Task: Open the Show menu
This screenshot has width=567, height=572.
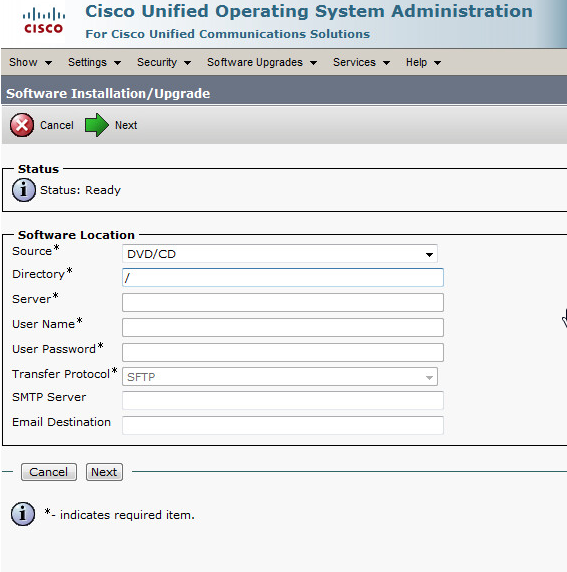Action: pos(30,62)
